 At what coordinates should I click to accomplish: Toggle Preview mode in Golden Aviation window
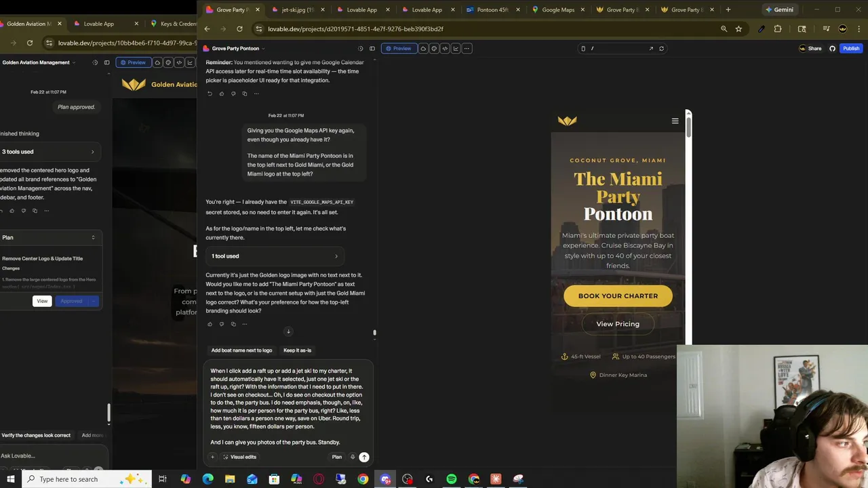coord(133,62)
